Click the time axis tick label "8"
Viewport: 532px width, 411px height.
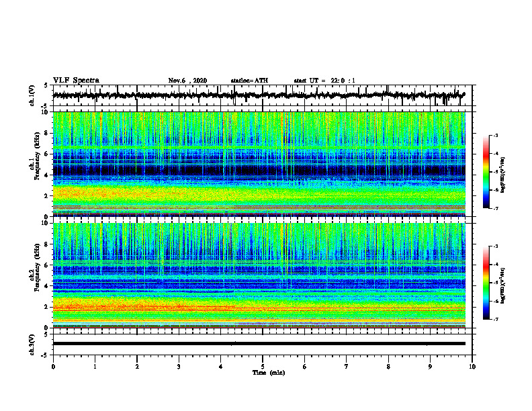(388, 367)
